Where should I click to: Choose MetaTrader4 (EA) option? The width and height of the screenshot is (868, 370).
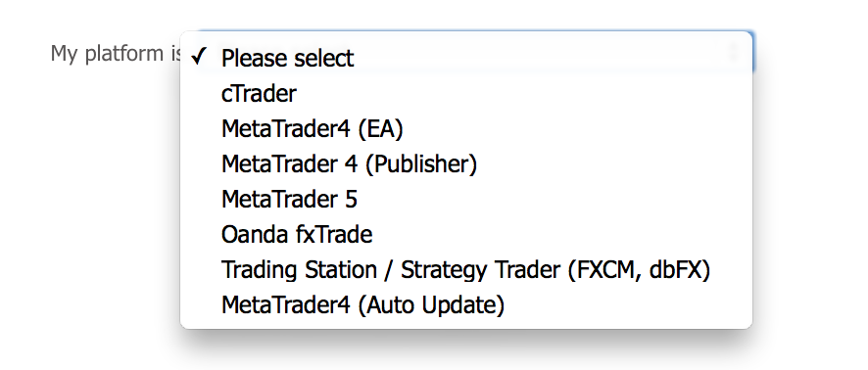coord(466,129)
